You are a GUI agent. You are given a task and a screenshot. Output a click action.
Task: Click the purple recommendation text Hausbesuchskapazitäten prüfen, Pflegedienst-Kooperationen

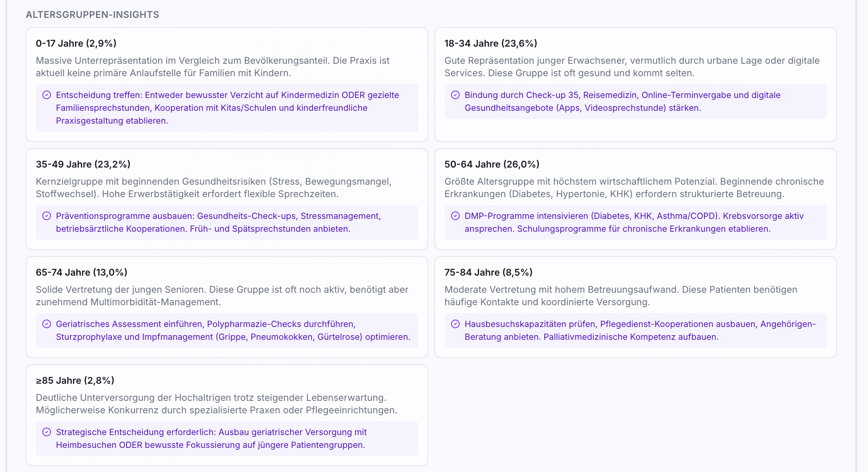[640, 330]
